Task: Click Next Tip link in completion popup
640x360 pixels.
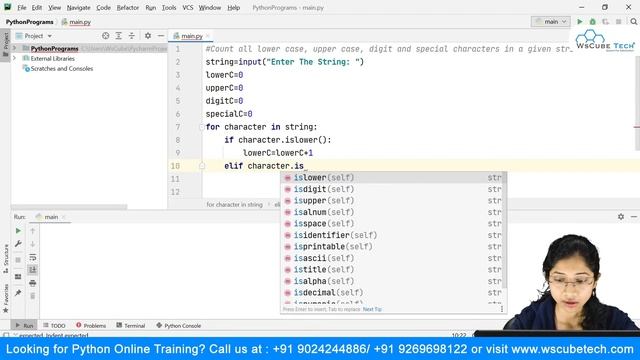Action: coord(372,309)
